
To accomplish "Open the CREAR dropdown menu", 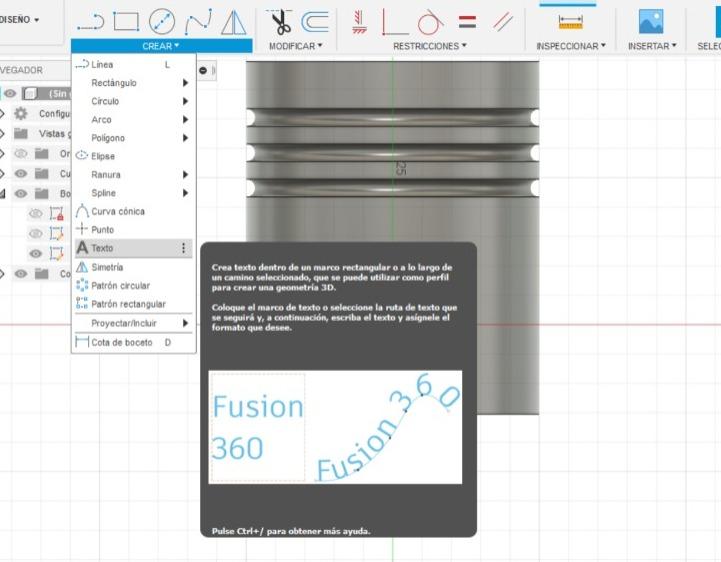I will click(161, 46).
